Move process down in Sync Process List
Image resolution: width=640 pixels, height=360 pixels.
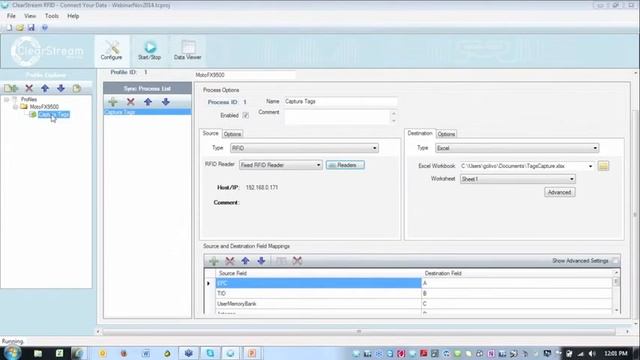pyautogui.click(x=165, y=102)
